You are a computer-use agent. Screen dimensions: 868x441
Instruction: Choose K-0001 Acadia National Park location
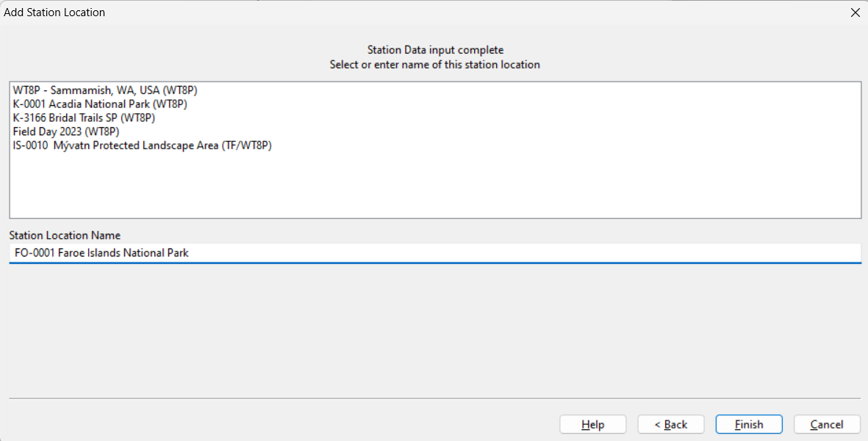(100, 104)
